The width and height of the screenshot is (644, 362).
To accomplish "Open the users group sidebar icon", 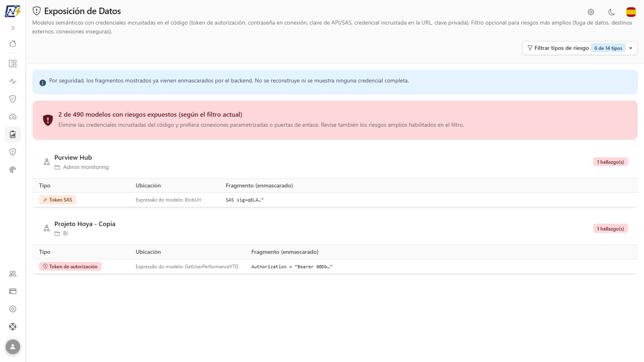I will click(13, 274).
